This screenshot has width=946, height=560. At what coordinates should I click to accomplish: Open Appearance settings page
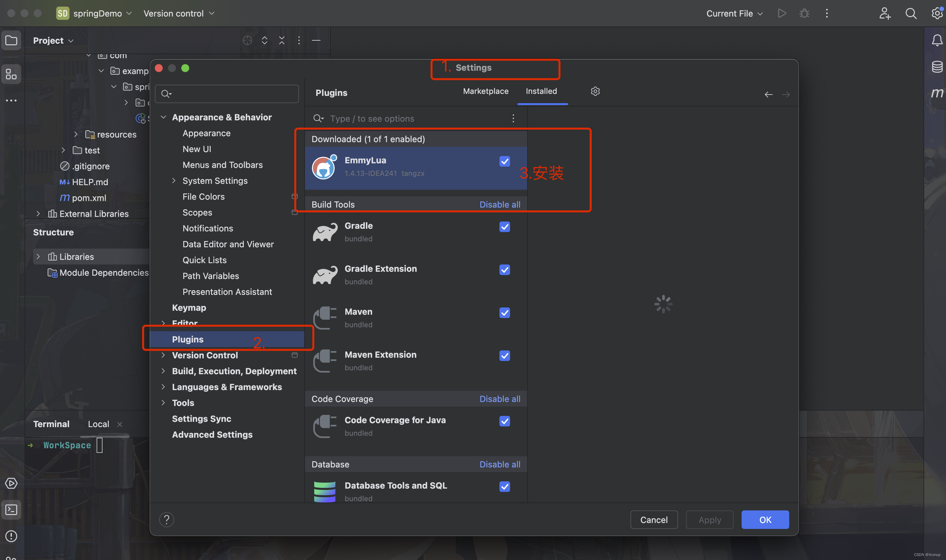pos(206,133)
